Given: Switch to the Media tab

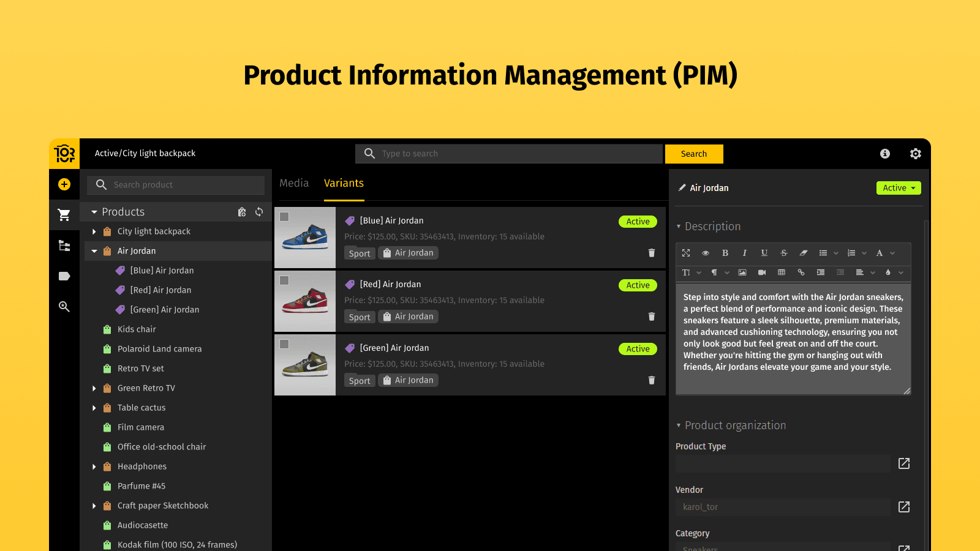Looking at the screenshot, I should (294, 183).
